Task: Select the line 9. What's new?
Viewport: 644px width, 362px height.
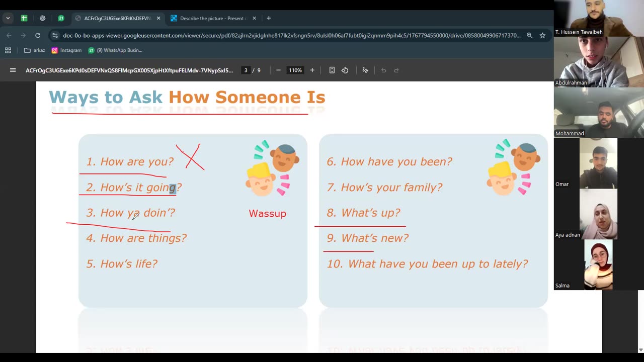Action: tap(367, 238)
